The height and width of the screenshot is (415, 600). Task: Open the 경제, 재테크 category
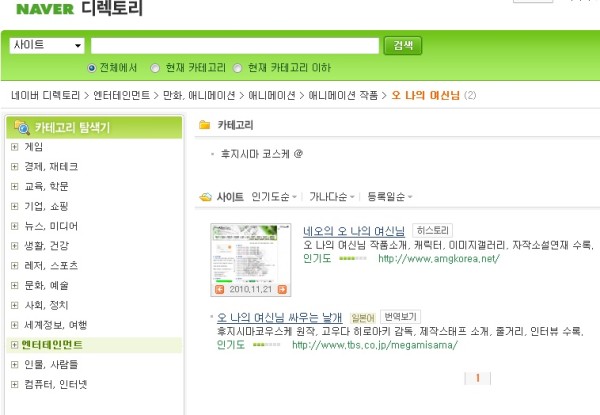pyautogui.click(x=51, y=167)
